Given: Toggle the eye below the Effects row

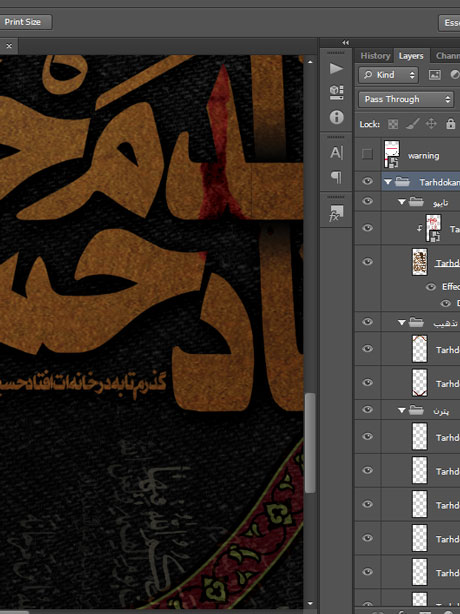Looking at the screenshot, I should coord(446,303).
